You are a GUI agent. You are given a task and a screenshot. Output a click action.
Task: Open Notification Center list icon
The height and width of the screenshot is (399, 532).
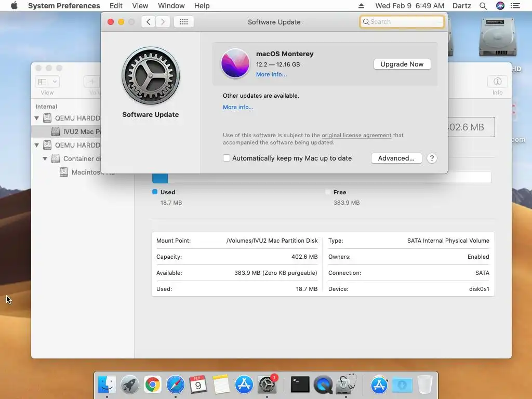(x=515, y=6)
